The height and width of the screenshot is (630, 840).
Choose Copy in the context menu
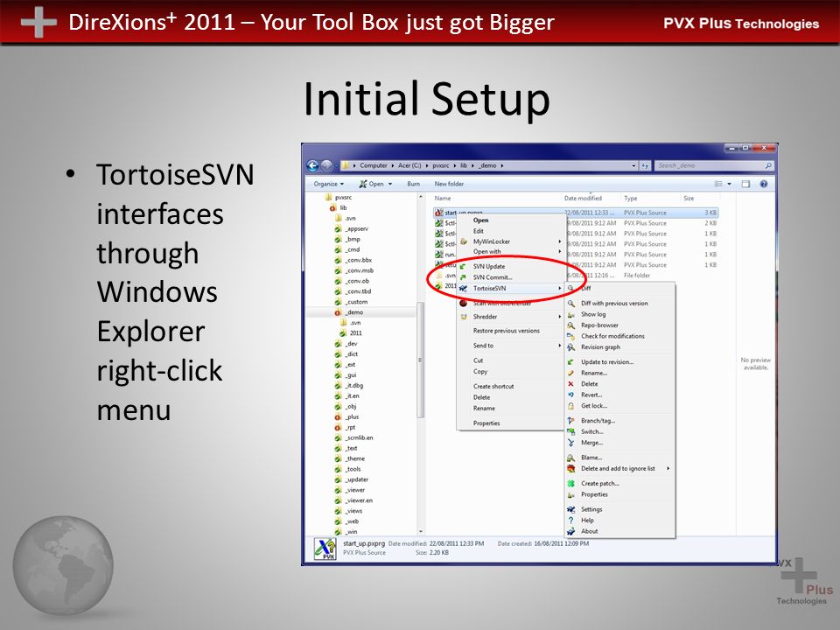click(x=480, y=371)
